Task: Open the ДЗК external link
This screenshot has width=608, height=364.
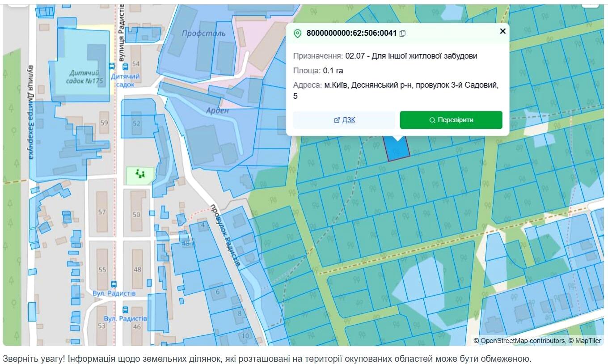Action: click(x=344, y=120)
